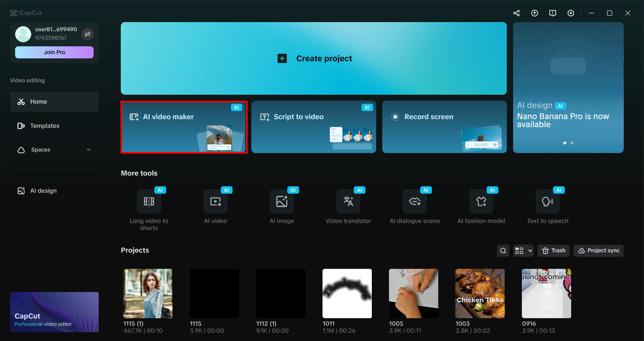Click the Record screen circle icon
The image size is (644, 341).
pos(395,117)
